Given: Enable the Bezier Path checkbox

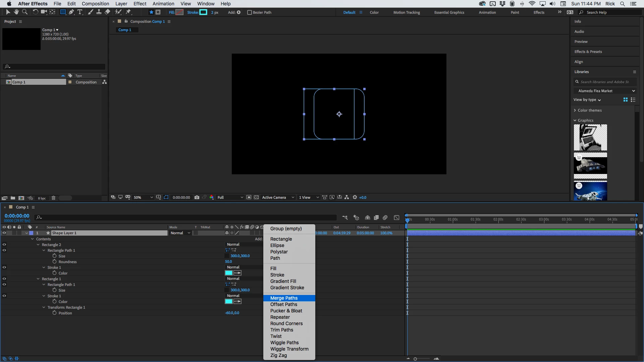Looking at the screenshot, I should coord(249,12).
